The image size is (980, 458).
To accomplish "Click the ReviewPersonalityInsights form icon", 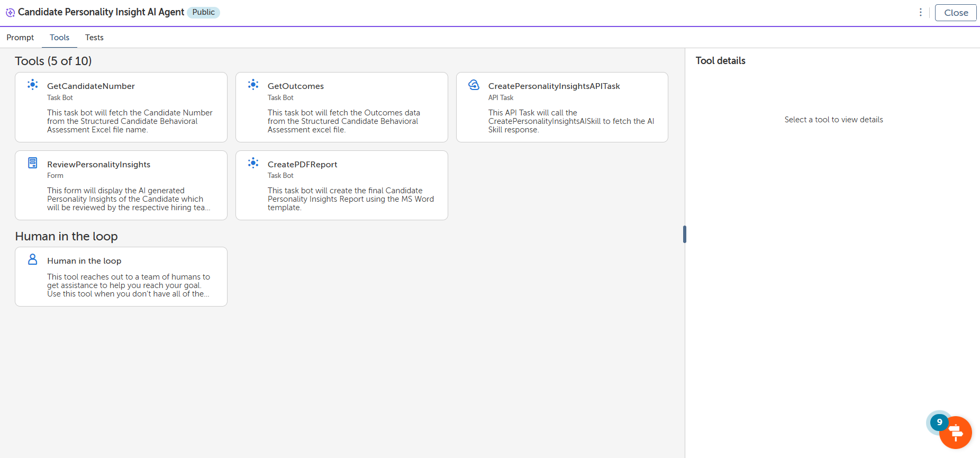I will 33,163.
